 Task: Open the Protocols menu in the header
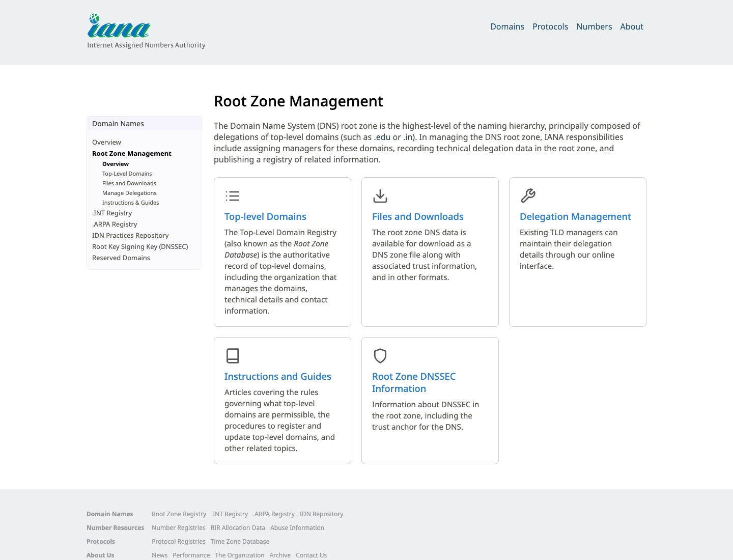click(550, 26)
